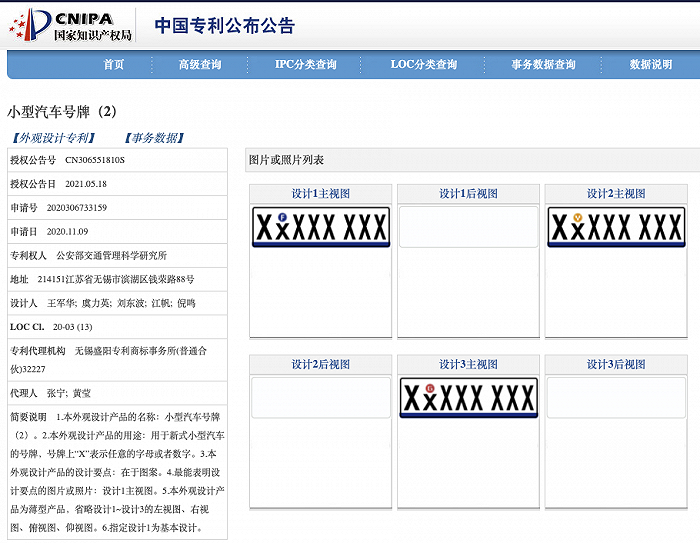
Task: Select the 事务数据 tab link
Action: (x=154, y=138)
